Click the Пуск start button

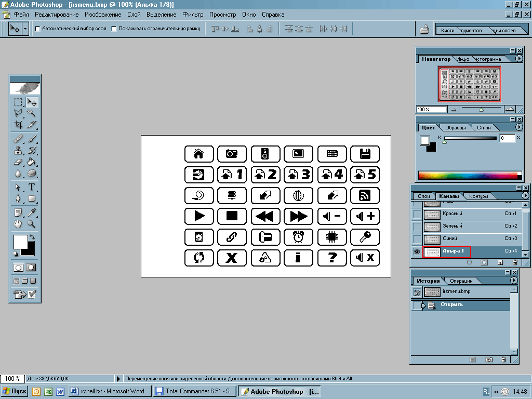pyautogui.click(x=15, y=391)
